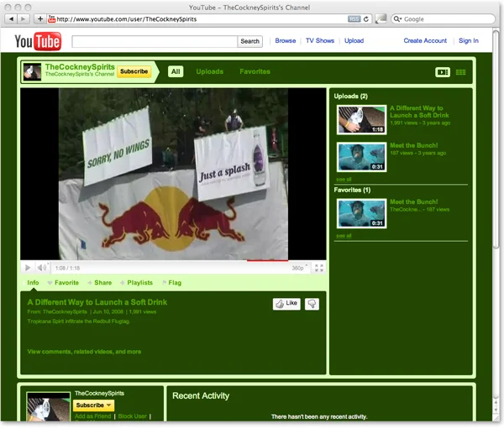Like the video with the Like button
This screenshot has width=504, height=429.
point(286,304)
